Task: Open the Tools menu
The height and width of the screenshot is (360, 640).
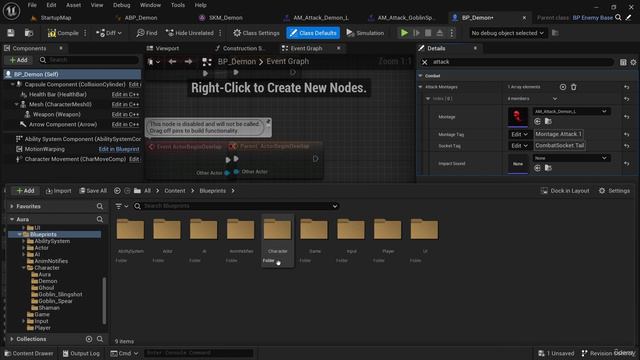Action: pyautogui.click(x=178, y=5)
